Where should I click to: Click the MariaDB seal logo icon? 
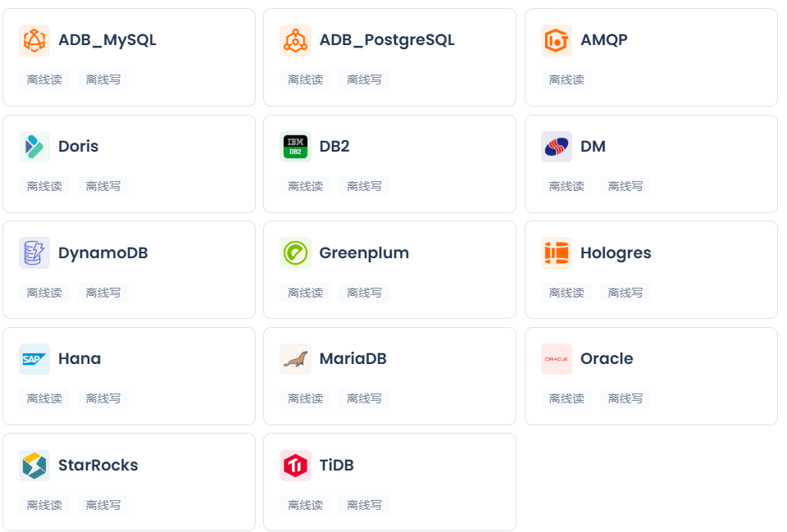[295, 359]
